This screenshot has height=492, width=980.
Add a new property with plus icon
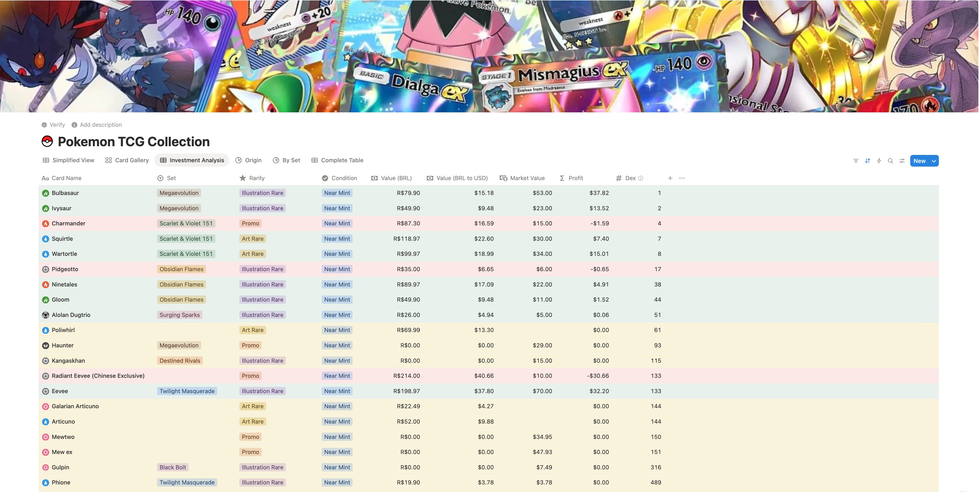pos(670,178)
